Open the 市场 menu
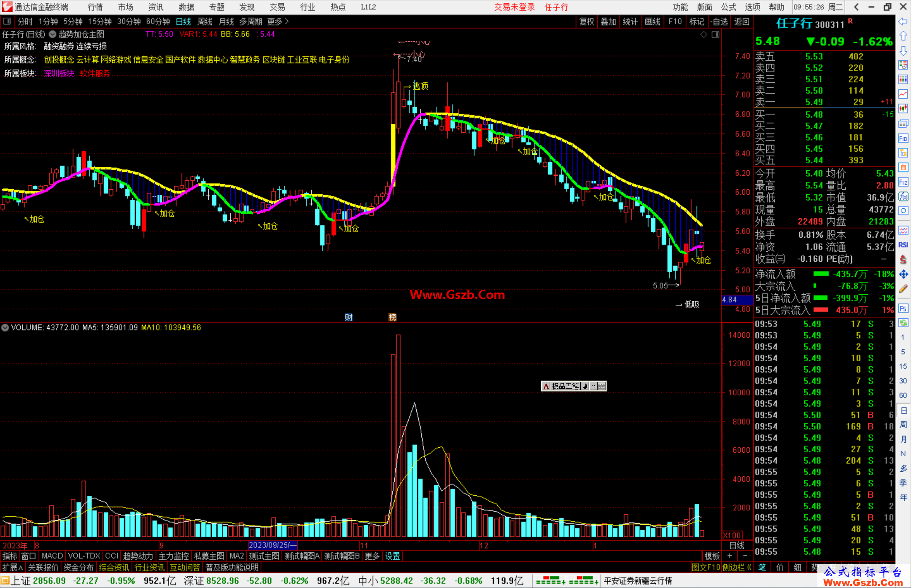The width and height of the screenshot is (911, 588). pyautogui.click(x=126, y=7)
